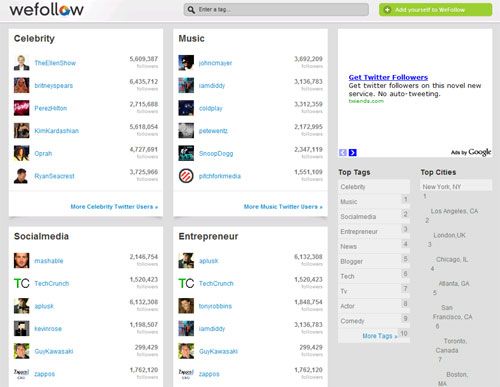Open coldplay profile link
The image size is (500, 387).
tap(211, 108)
